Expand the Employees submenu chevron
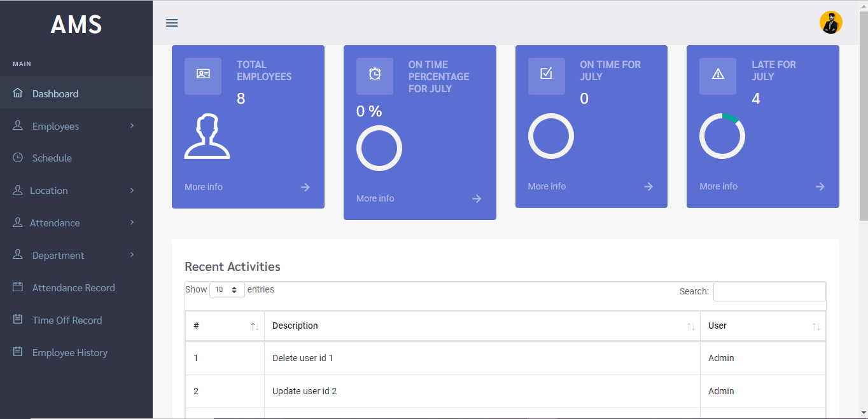This screenshot has height=419, width=868. click(x=132, y=125)
